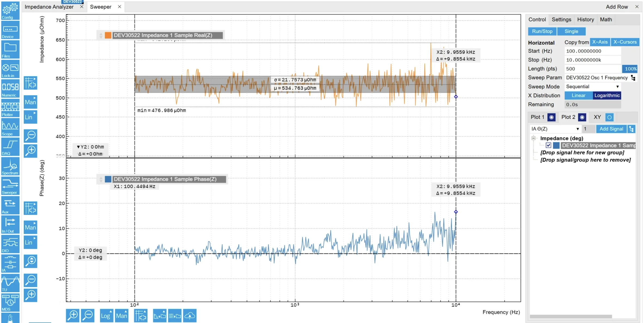Screen dimensions: 644x323
Task: Click top plot vertical rescale icon
Action: point(30,83)
